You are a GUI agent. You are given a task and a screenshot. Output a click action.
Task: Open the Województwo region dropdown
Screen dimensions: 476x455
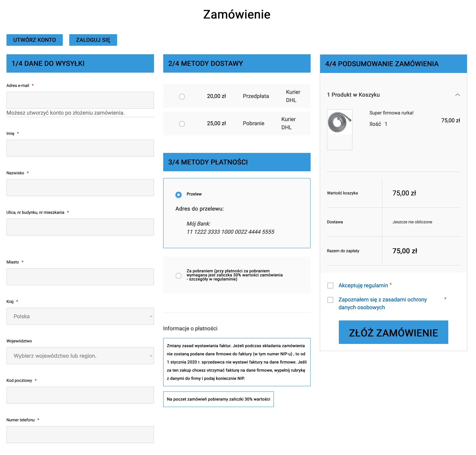(x=80, y=356)
